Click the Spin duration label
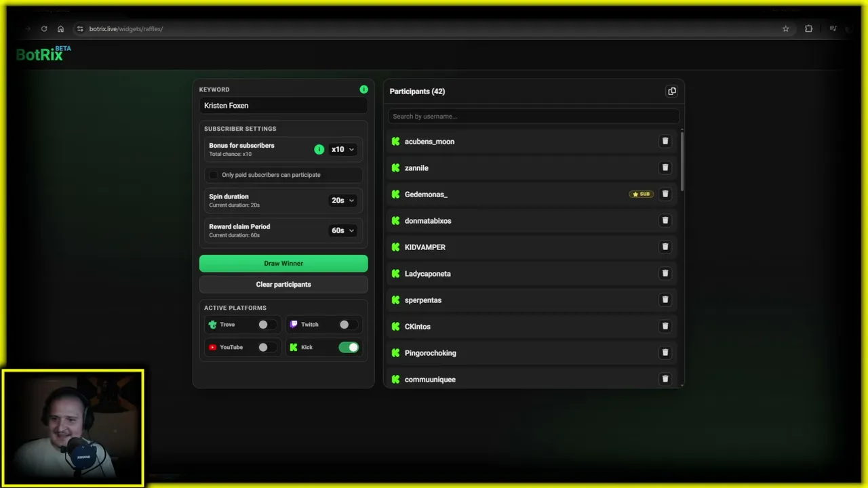Viewport: 868px width, 488px height. (x=229, y=197)
